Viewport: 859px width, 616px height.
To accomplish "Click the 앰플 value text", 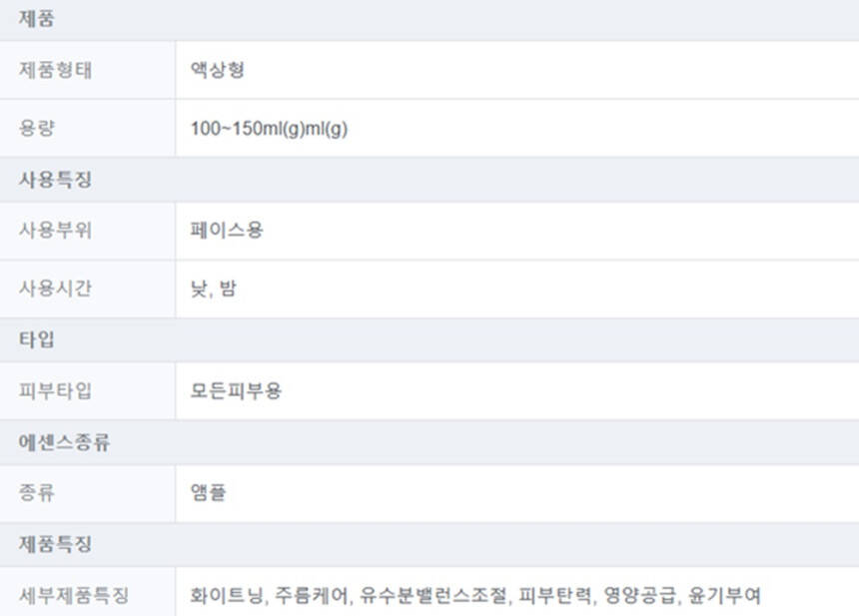I will 208,492.
